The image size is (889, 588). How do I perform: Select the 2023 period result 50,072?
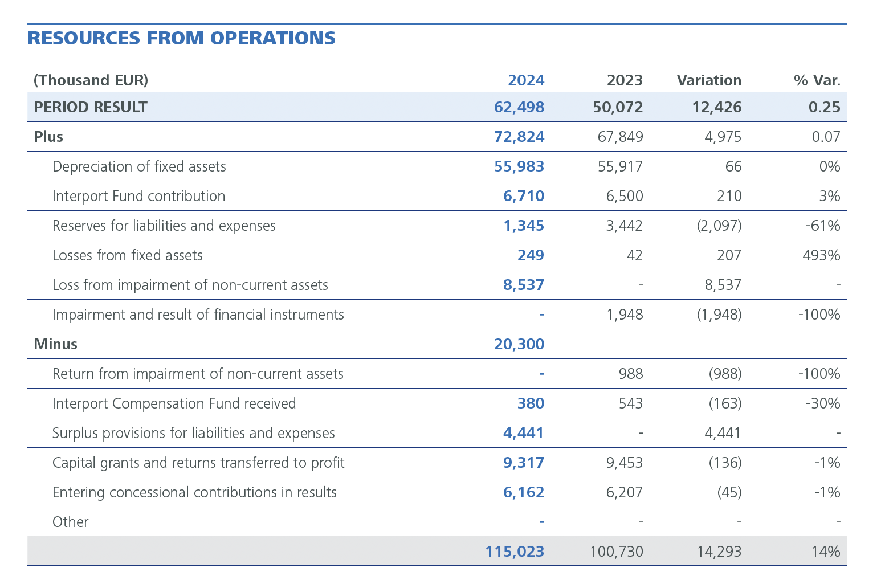pyautogui.click(x=618, y=107)
